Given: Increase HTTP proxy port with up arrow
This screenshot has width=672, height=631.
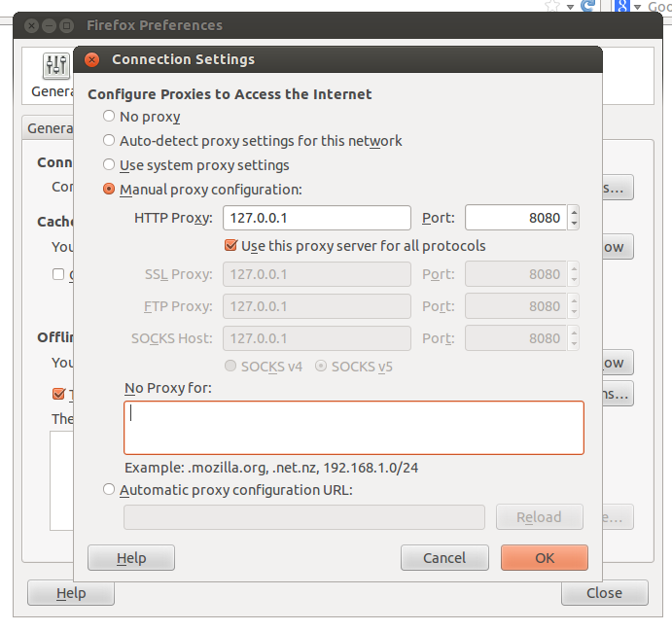Looking at the screenshot, I should [574, 211].
